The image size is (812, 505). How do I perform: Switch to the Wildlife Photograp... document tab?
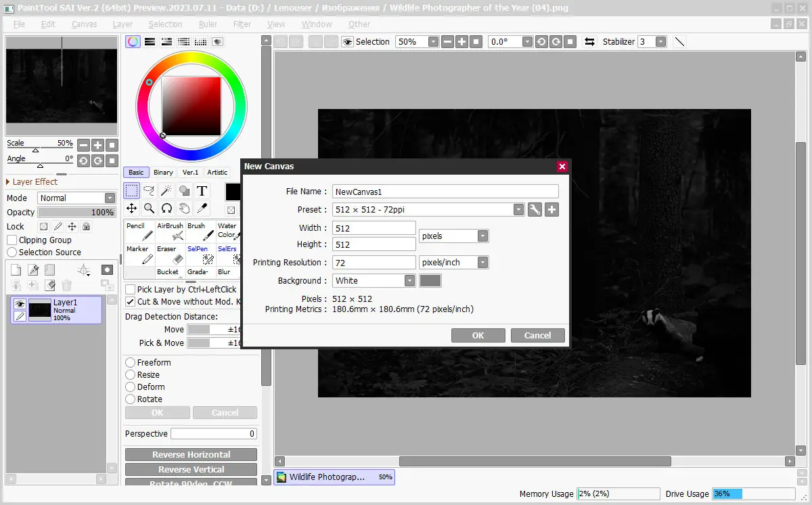pos(334,477)
